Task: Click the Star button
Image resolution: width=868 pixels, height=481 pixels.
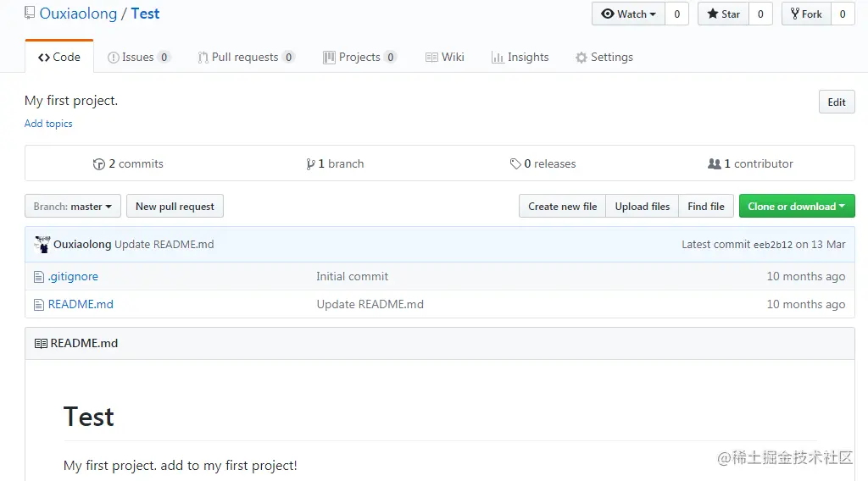Action: [723, 14]
